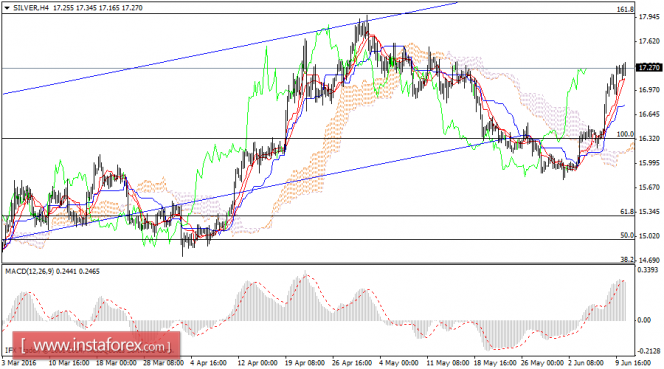Click the 15.020 price axis label
The image size is (664, 369).
point(649,236)
